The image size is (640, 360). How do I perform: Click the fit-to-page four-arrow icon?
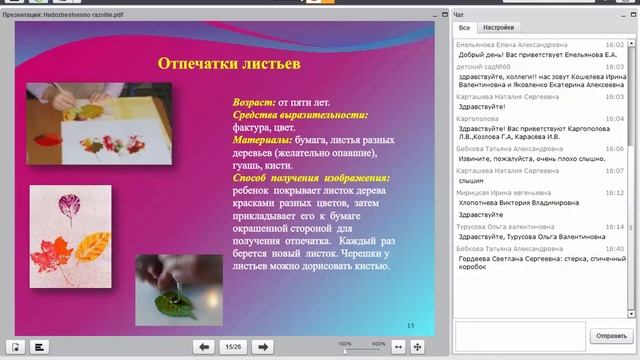coord(417,347)
